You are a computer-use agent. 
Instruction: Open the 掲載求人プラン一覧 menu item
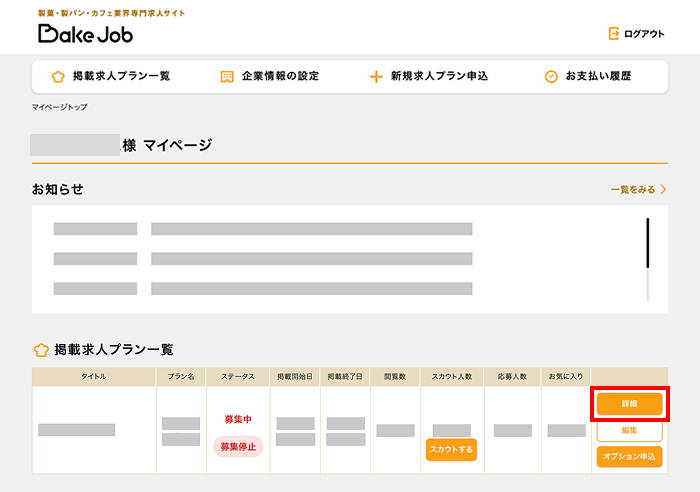click(121, 76)
